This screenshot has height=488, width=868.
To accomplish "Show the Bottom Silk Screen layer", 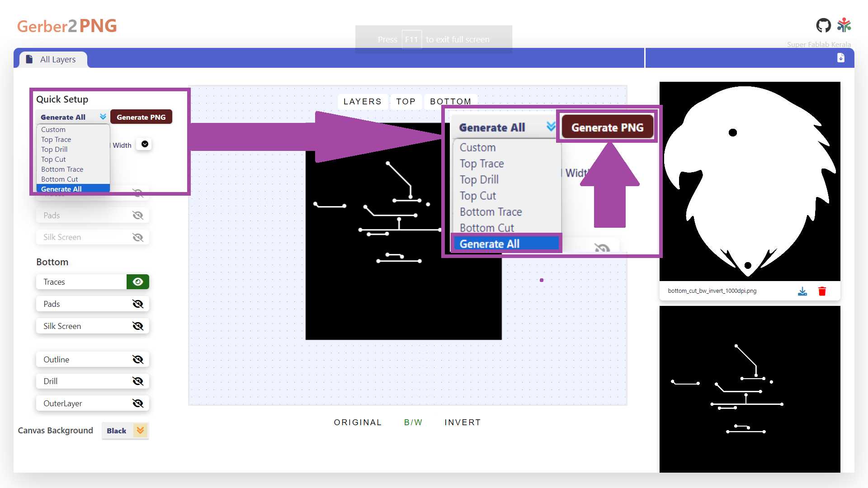I will (x=138, y=326).
